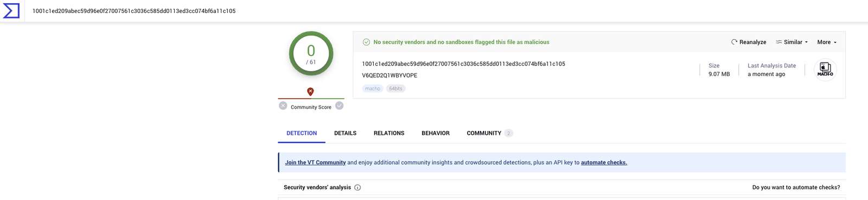Open the Similar dropdown
Screen dimensions: 868x200
point(792,42)
